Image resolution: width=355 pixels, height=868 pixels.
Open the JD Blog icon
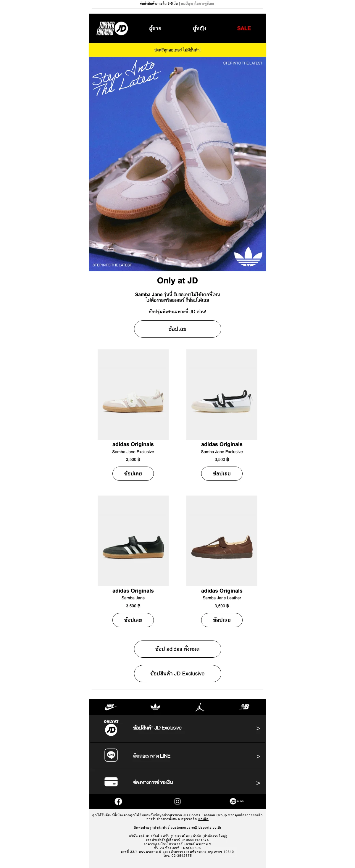pyautogui.click(x=236, y=801)
